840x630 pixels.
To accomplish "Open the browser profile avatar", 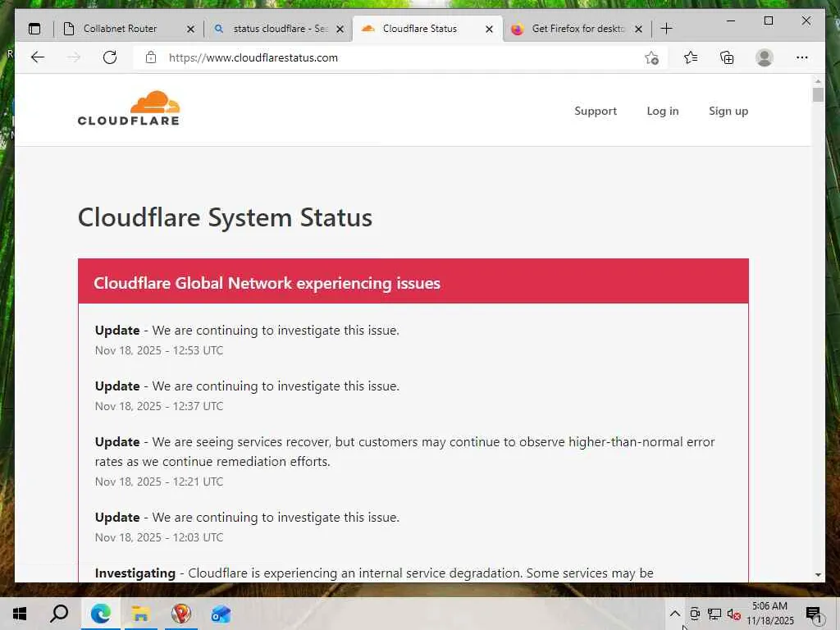I will coord(765,58).
